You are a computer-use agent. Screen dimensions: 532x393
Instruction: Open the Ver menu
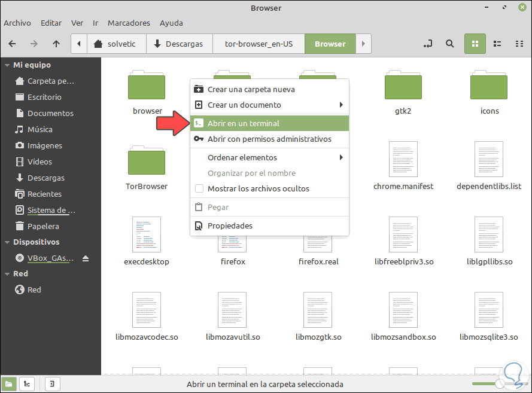77,23
